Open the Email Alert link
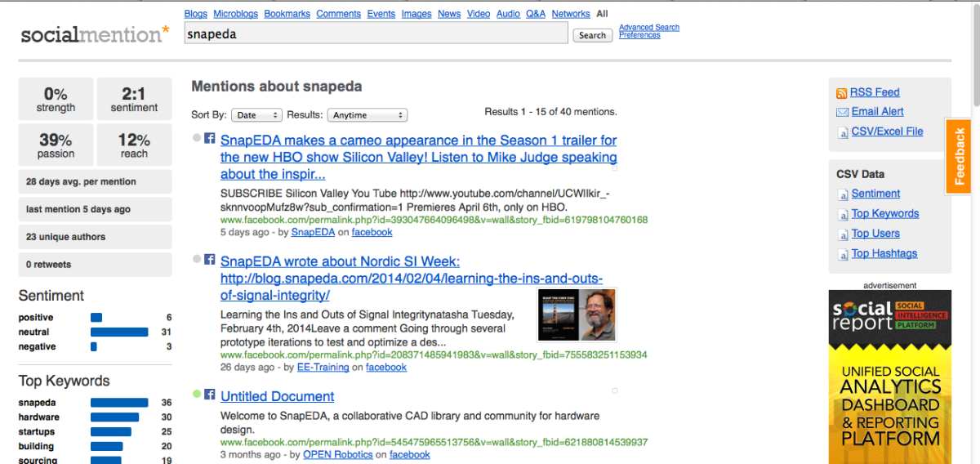Image resolution: width=980 pixels, height=464 pixels. click(x=878, y=112)
